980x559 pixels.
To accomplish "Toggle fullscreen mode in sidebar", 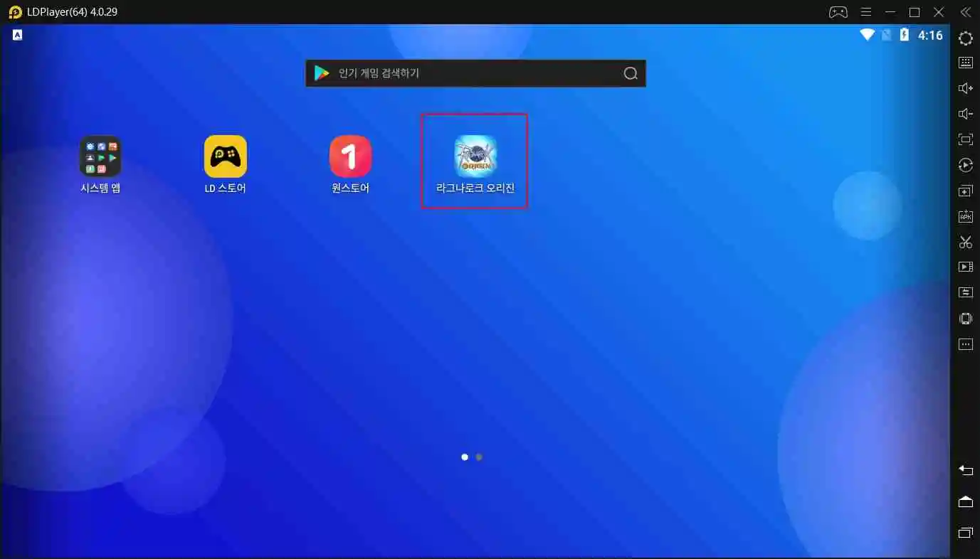I will pyautogui.click(x=965, y=139).
